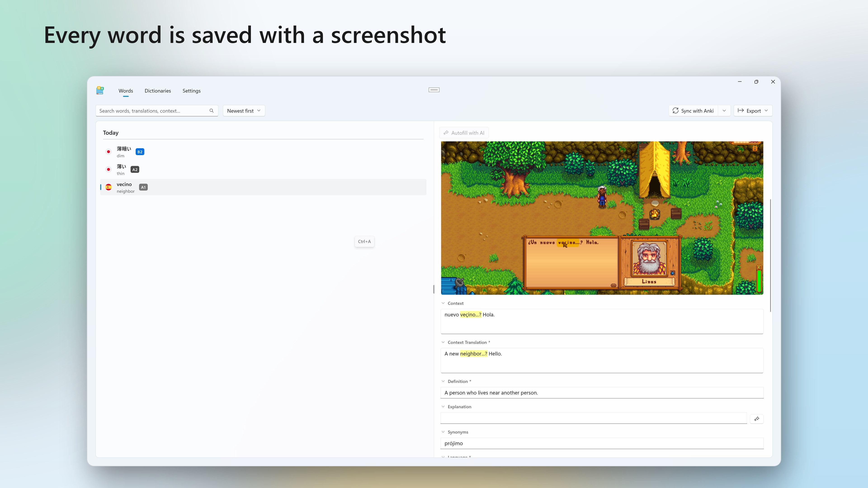Click the Context text field

602,321
